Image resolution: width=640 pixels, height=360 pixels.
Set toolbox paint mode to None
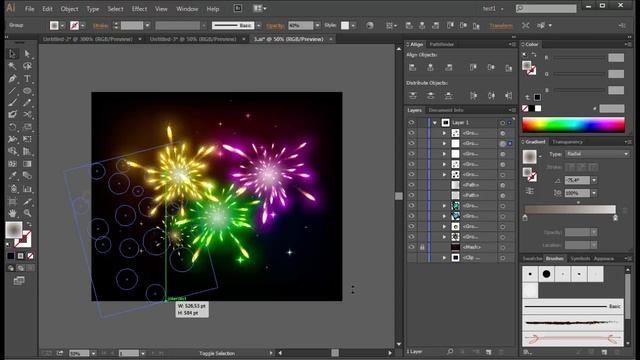tap(30, 256)
